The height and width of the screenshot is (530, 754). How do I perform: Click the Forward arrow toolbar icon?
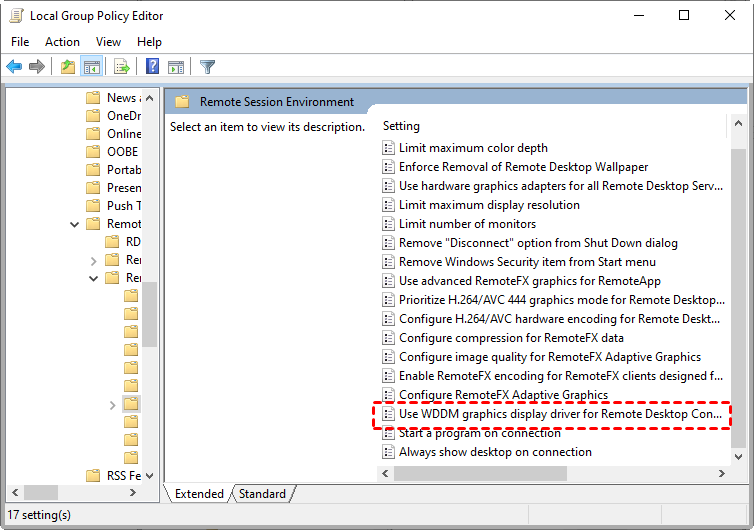click(37, 67)
